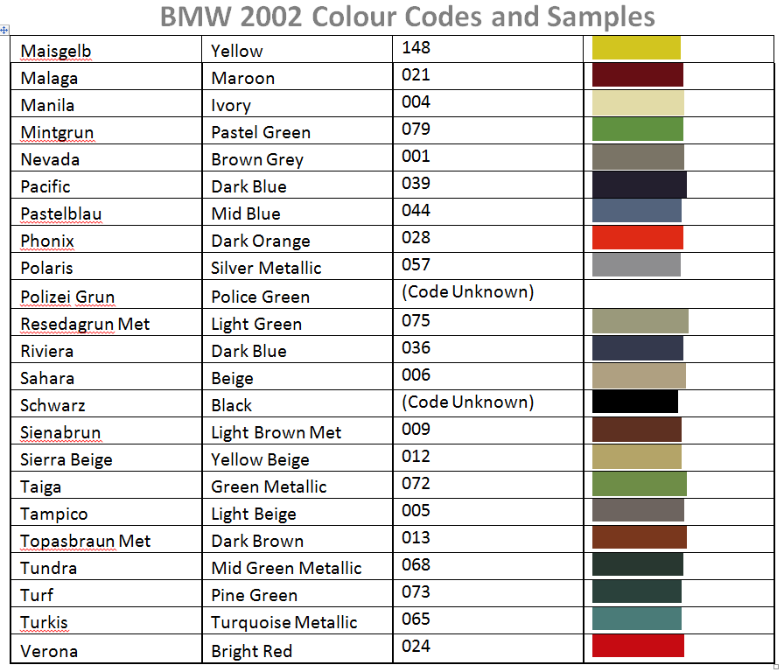Click colour code 148
This screenshot has height=672, width=784.
(x=416, y=47)
